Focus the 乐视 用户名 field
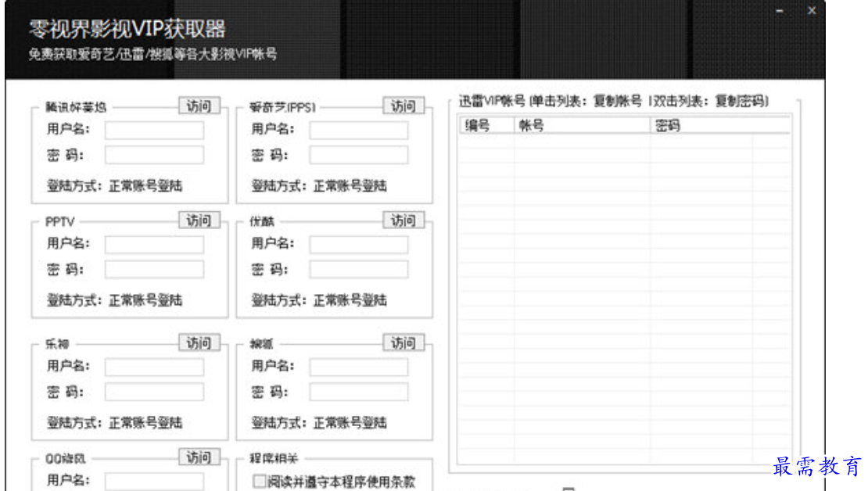Screen dimensions: 868x491 pyautogui.click(x=155, y=367)
